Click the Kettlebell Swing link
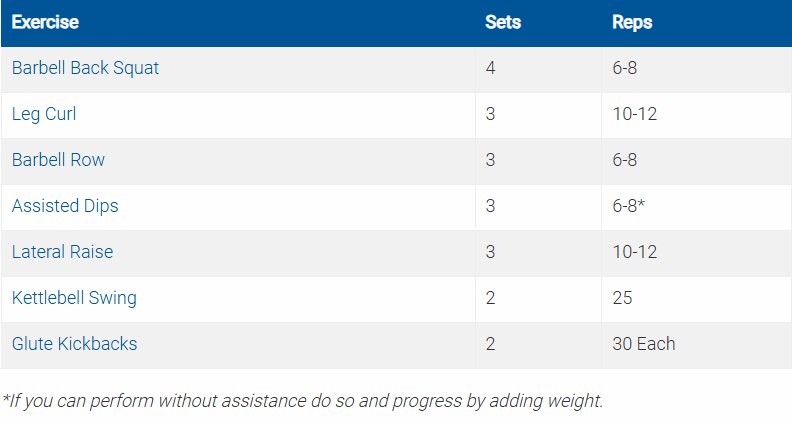Viewport: 792px width, 424px height. coord(74,298)
